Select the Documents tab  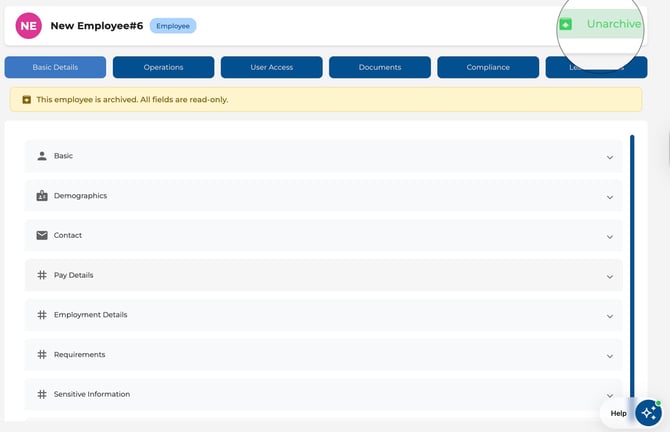(380, 67)
